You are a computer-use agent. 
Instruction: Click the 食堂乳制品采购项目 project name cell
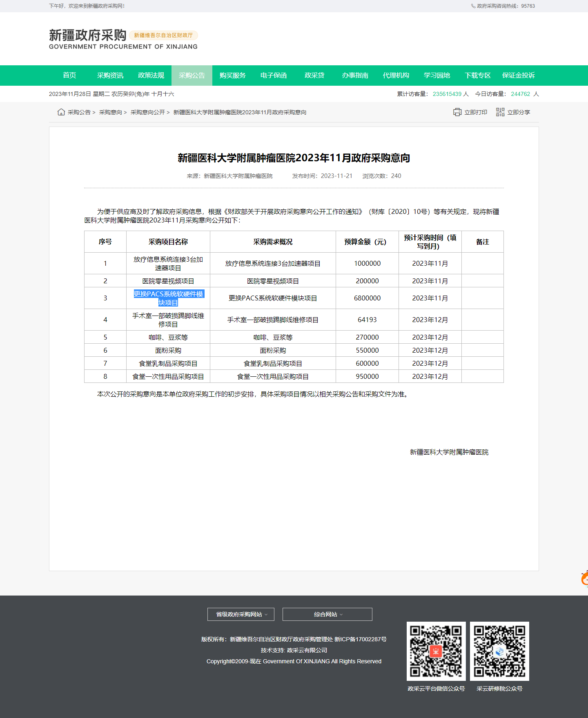(168, 364)
